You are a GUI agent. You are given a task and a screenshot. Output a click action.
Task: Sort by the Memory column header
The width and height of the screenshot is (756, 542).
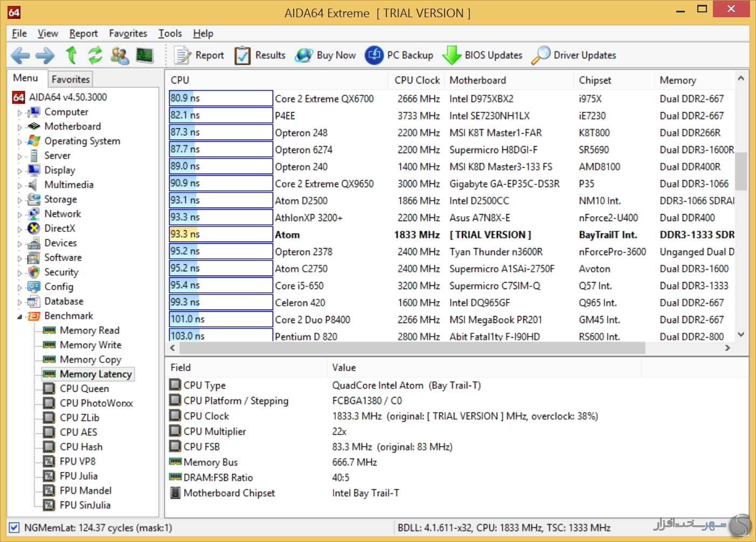695,80
